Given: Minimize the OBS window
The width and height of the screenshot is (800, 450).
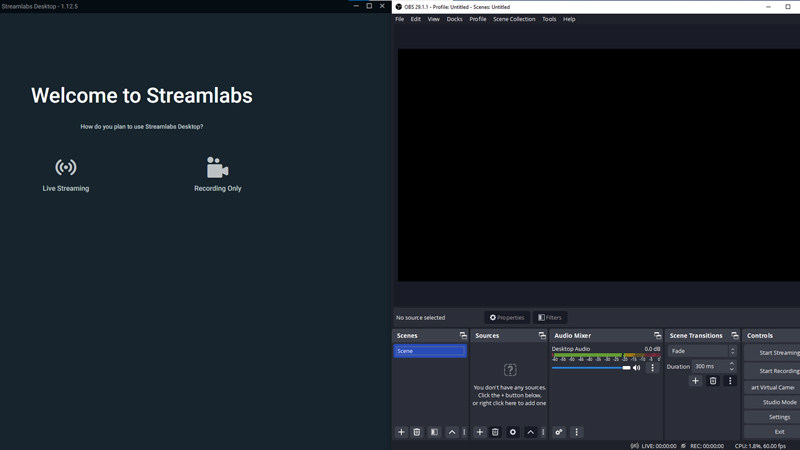Looking at the screenshot, I should tap(768, 7).
